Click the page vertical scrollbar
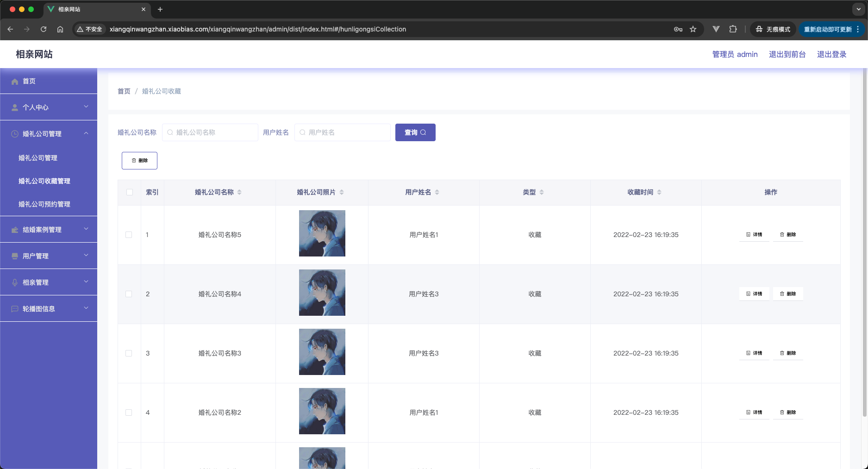The image size is (868, 469). tap(865, 243)
